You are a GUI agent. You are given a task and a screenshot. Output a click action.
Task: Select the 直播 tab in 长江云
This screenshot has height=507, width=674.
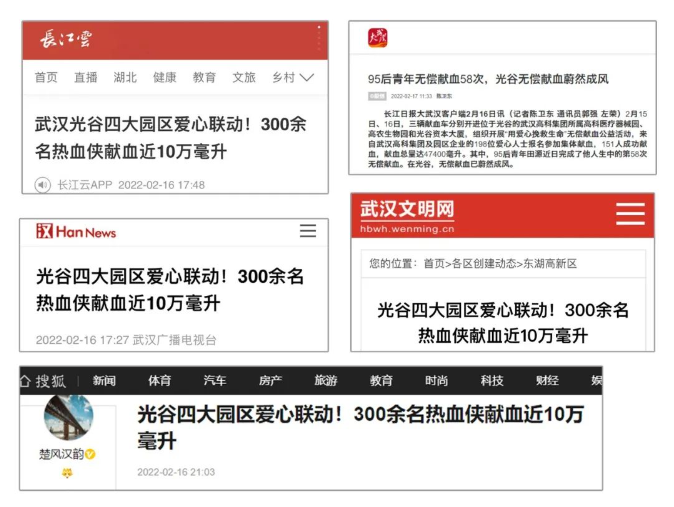coord(86,77)
